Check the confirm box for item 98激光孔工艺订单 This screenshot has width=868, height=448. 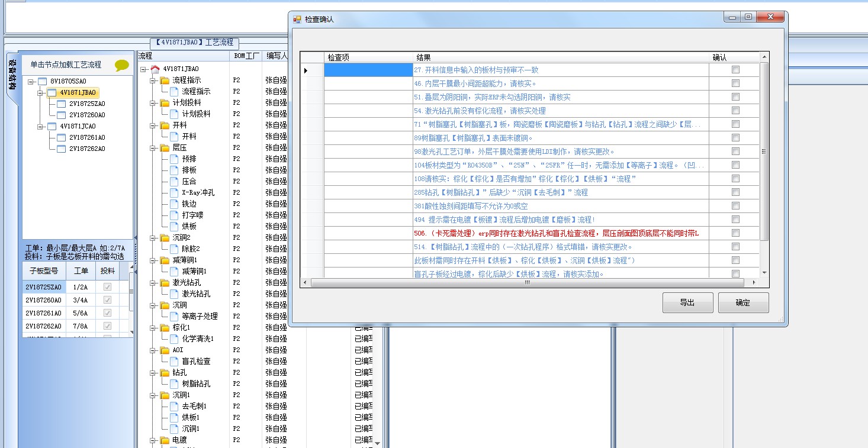pos(735,152)
